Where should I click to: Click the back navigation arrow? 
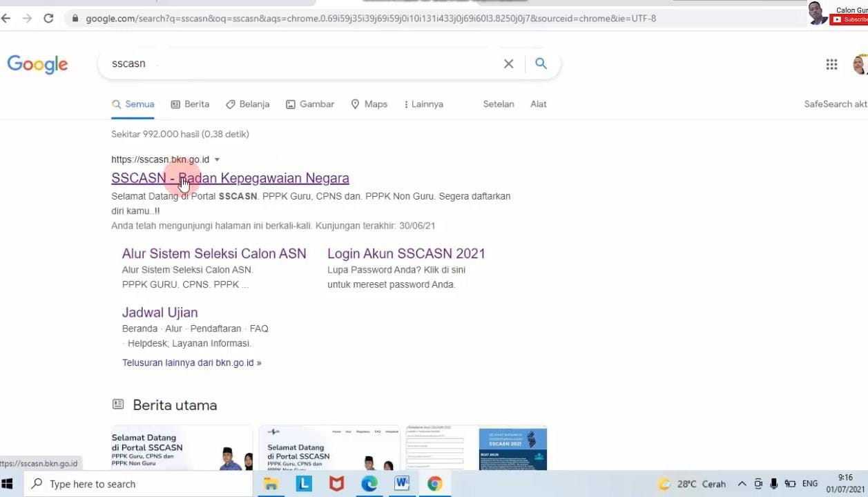pyautogui.click(x=7, y=18)
